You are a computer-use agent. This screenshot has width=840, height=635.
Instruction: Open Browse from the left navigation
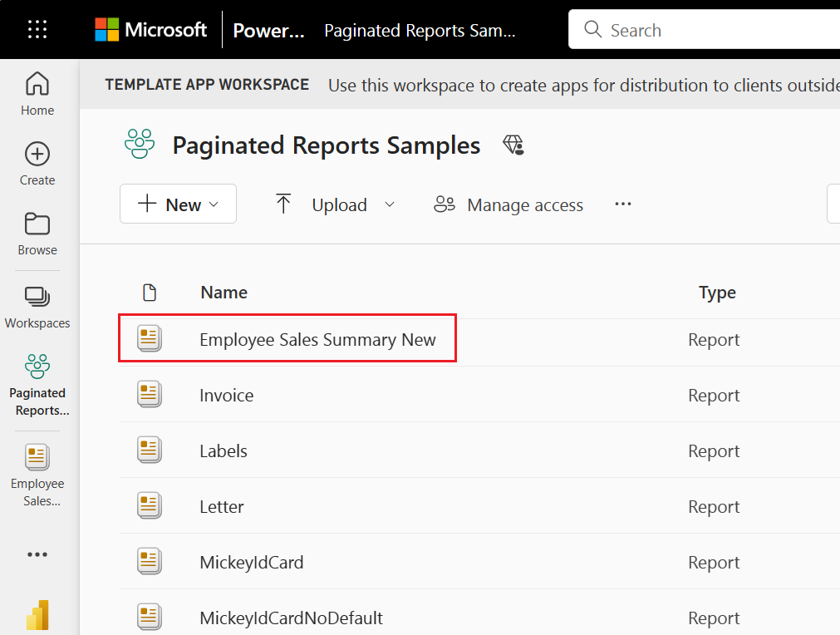(37, 235)
